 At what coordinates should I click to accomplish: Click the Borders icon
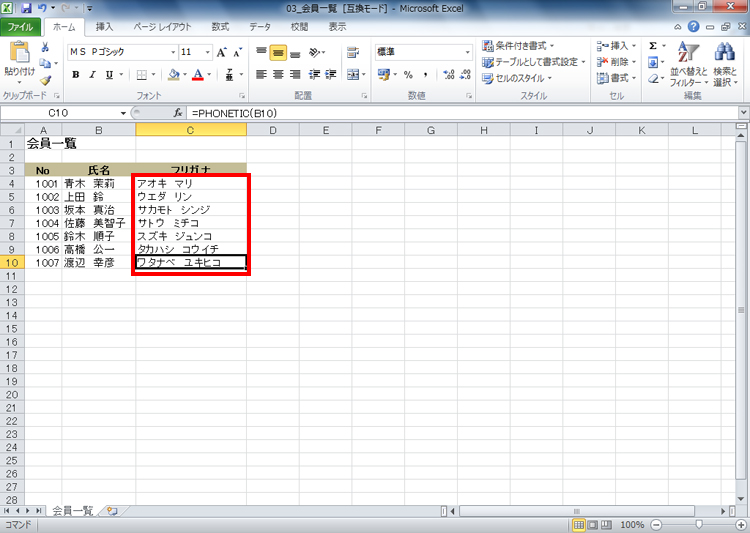tap(142, 75)
